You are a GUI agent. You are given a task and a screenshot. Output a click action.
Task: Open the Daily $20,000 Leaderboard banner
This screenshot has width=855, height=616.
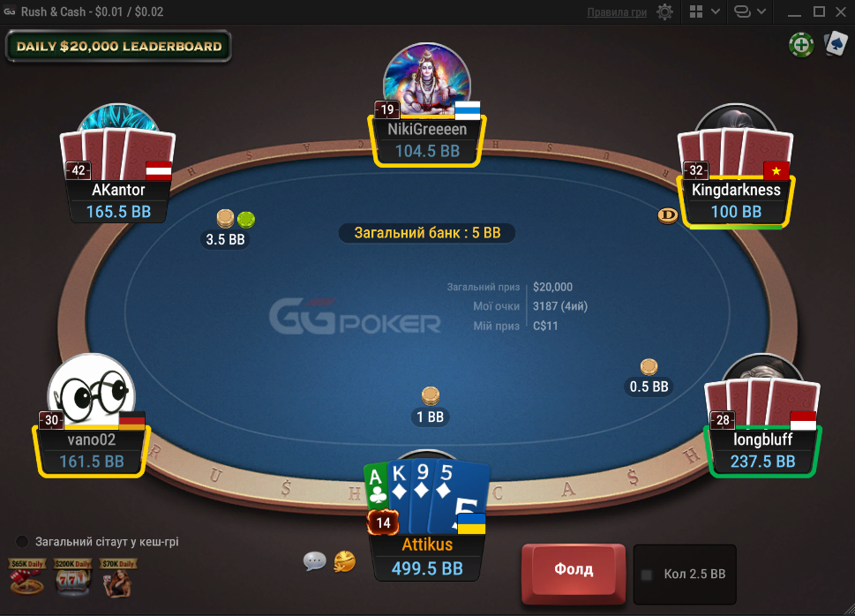click(x=118, y=47)
